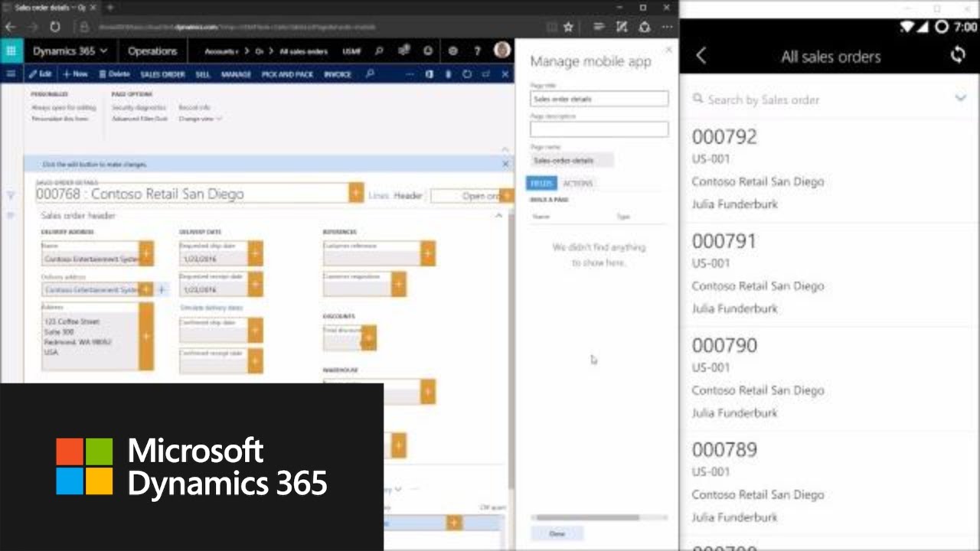Tap the sync icon in the mobile app header

[957, 55]
